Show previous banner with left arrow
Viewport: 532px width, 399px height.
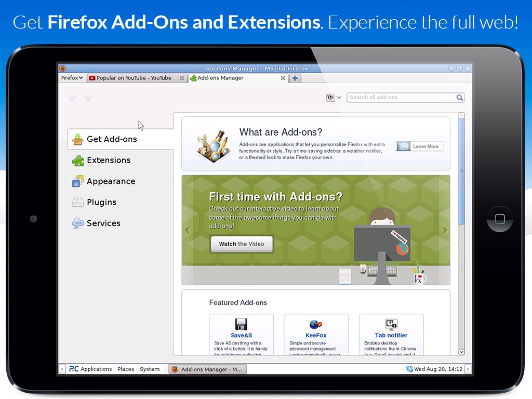pyautogui.click(x=187, y=230)
